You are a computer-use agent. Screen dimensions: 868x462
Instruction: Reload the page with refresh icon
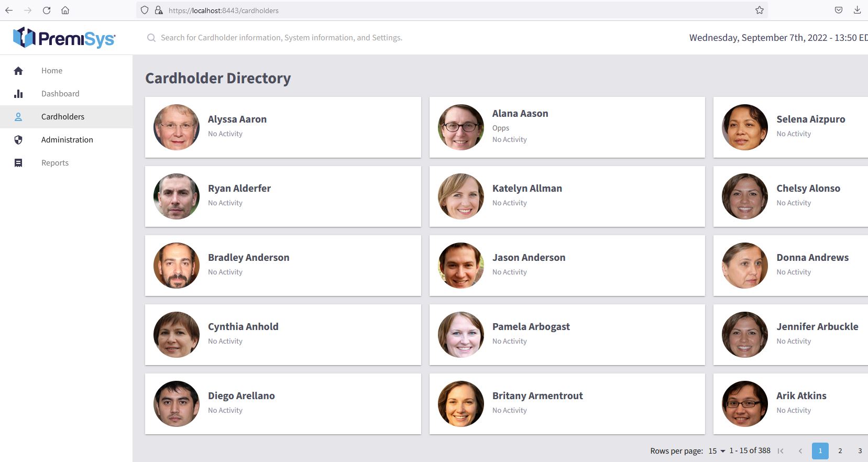point(47,10)
